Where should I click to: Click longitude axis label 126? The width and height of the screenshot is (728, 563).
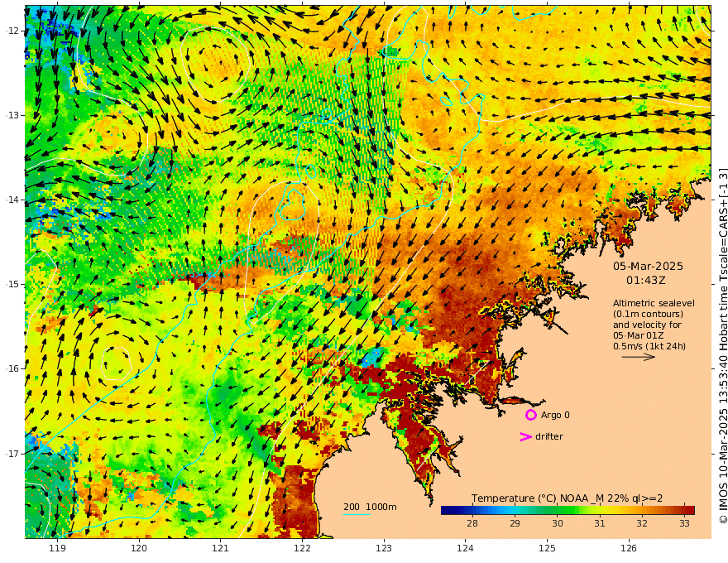click(x=629, y=548)
